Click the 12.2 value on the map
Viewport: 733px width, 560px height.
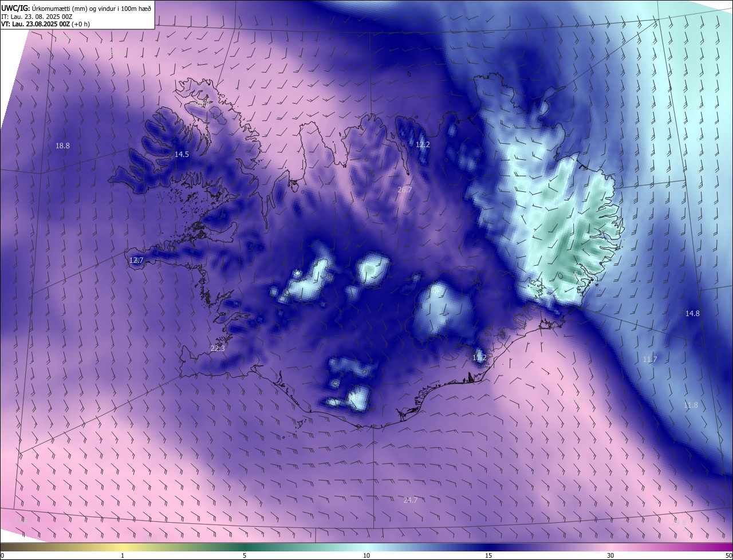423,145
